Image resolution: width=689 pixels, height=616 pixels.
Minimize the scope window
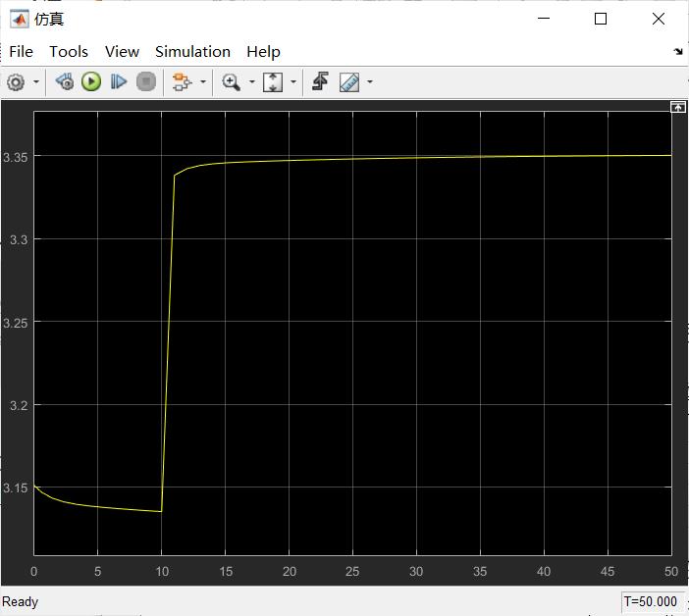(544, 19)
